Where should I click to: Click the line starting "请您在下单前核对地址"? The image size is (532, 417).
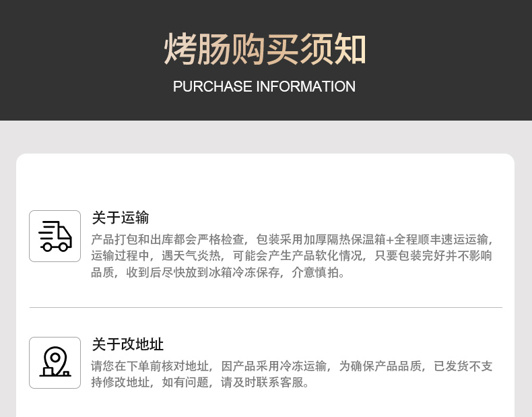pos(292,366)
